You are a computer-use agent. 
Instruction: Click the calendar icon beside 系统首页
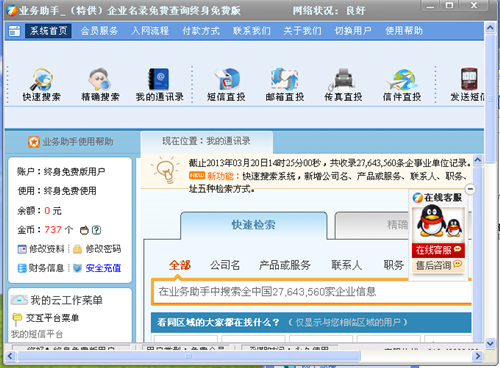[x=14, y=31]
